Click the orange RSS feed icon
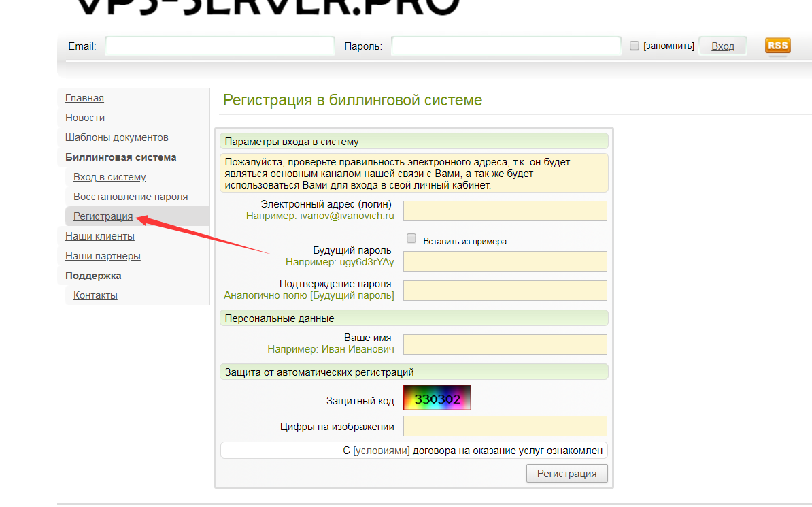The height and width of the screenshot is (507, 812). pyautogui.click(x=777, y=46)
